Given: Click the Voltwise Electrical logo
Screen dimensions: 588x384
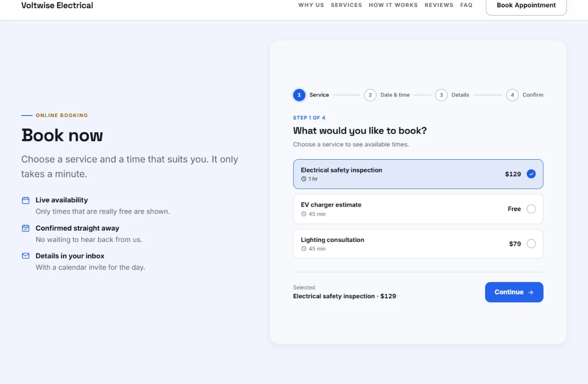Looking at the screenshot, I should click(57, 5).
